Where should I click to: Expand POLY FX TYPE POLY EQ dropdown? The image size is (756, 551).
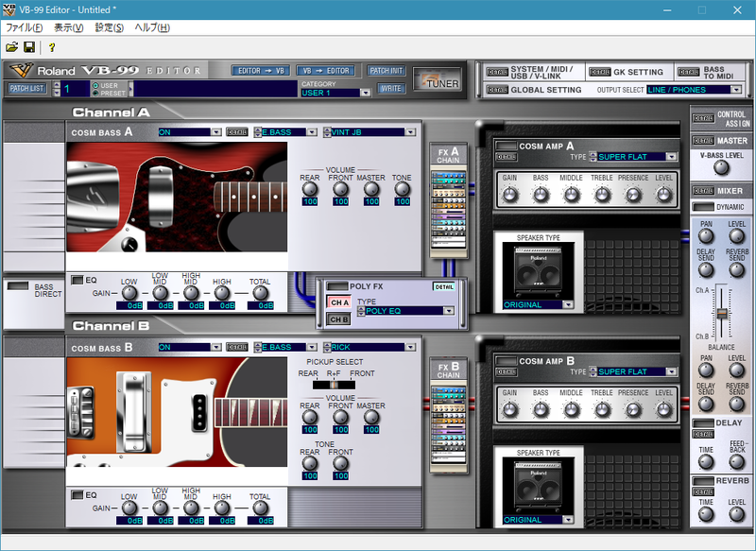pyautogui.click(x=449, y=311)
